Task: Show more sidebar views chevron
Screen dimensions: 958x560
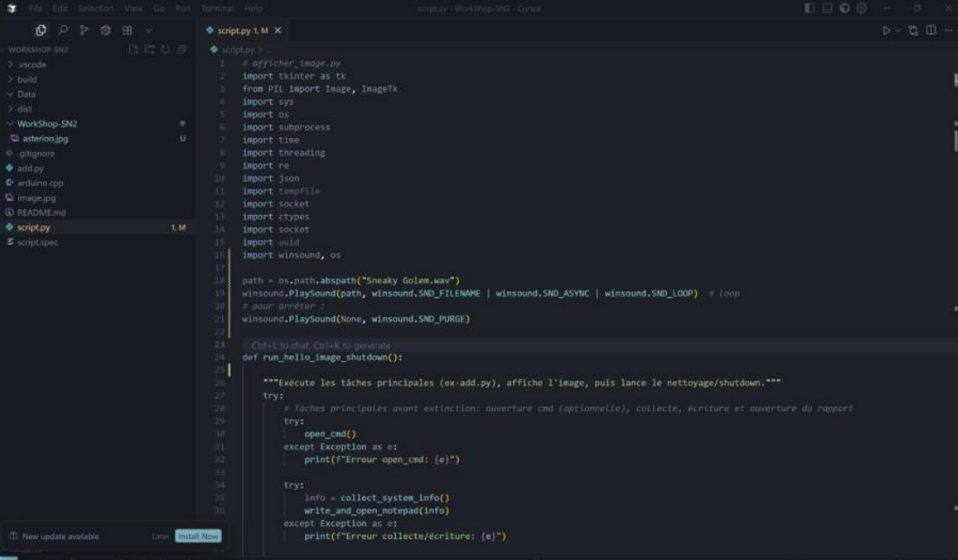Action: (x=149, y=30)
